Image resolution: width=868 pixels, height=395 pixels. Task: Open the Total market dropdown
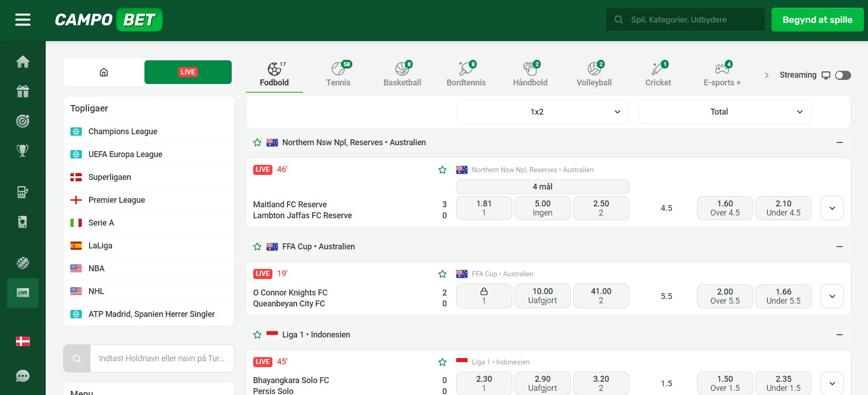pyautogui.click(x=724, y=112)
